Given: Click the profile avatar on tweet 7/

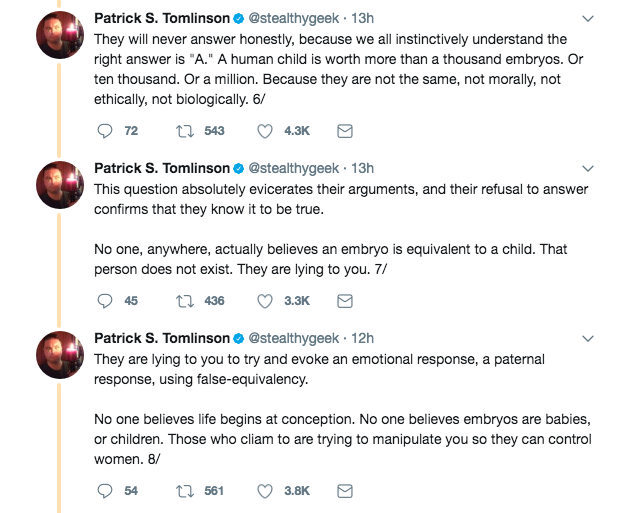Looking at the screenshot, I should pos(59,187).
